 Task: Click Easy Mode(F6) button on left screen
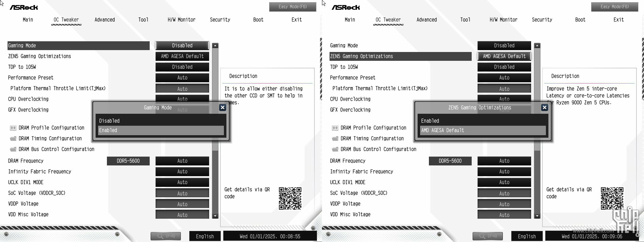(293, 7)
